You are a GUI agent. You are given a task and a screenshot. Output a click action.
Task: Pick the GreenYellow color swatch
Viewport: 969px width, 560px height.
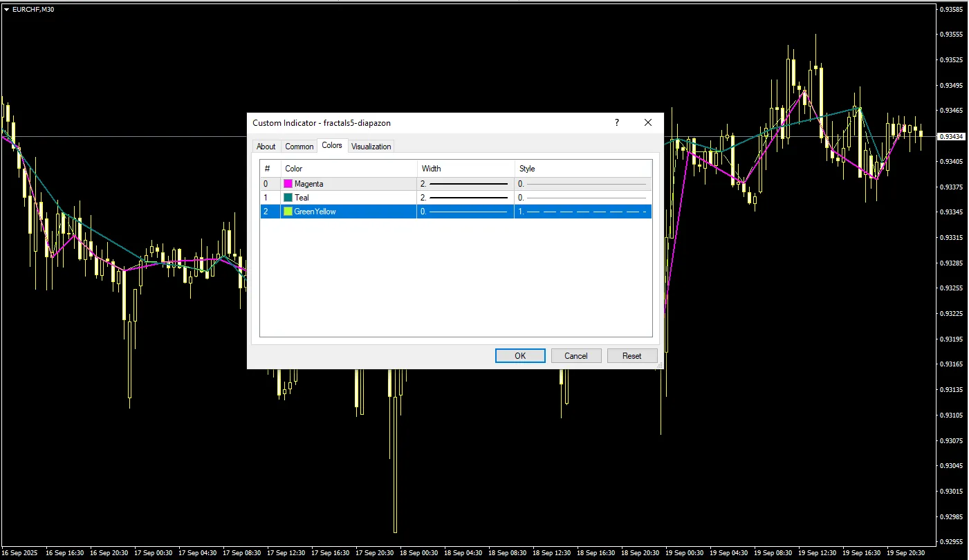pos(288,212)
